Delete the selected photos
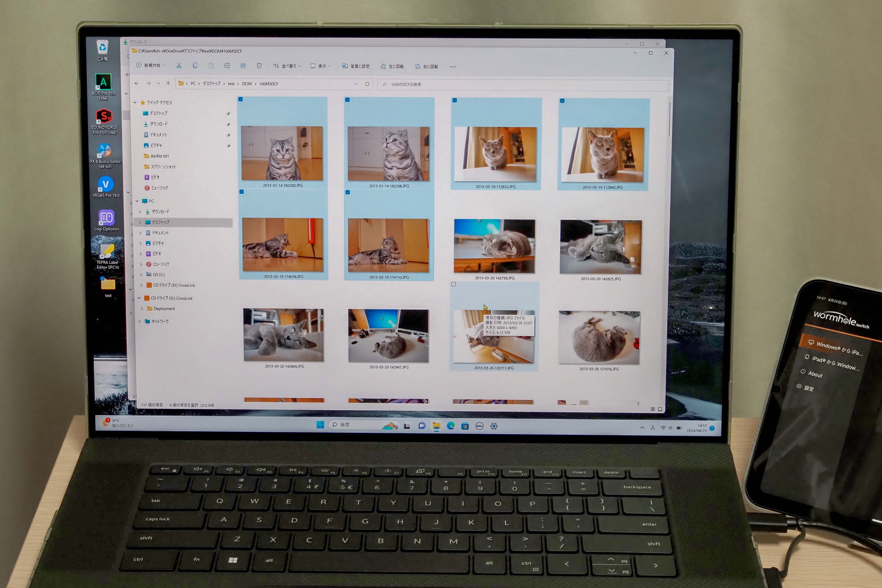The width and height of the screenshot is (882, 588). [259, 66]
